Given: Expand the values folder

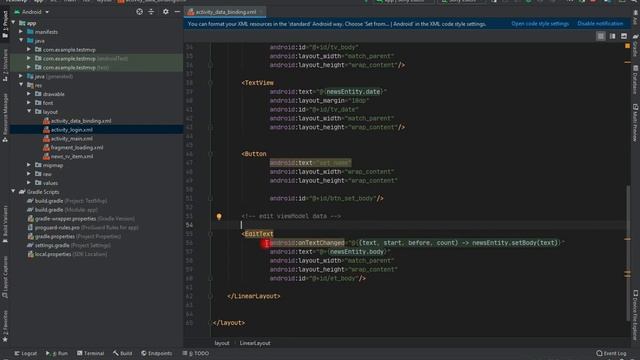Looking at the screenshot, I should pos(29,183).
